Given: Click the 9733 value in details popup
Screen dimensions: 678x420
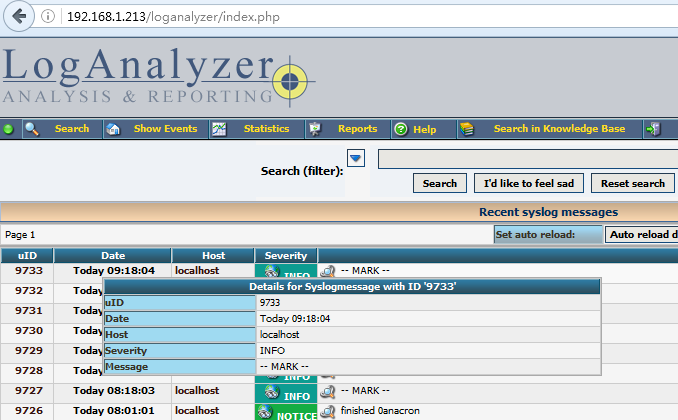Looking at the screenshot, I should click(x=270, y=302).
